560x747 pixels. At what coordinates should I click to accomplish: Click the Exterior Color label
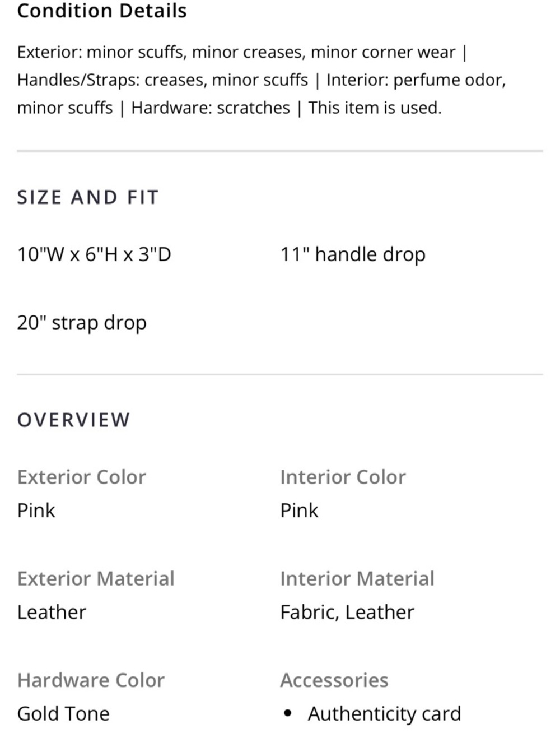click(81, 477)
